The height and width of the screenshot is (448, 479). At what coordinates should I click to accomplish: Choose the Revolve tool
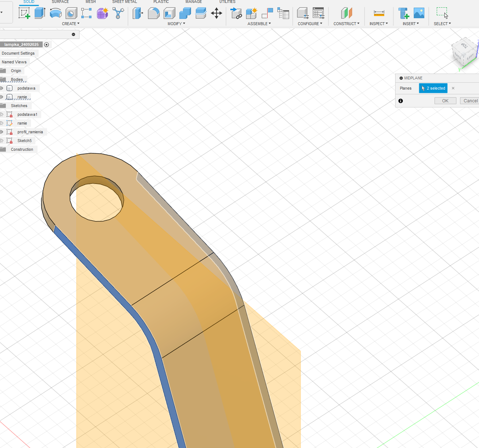55,13
